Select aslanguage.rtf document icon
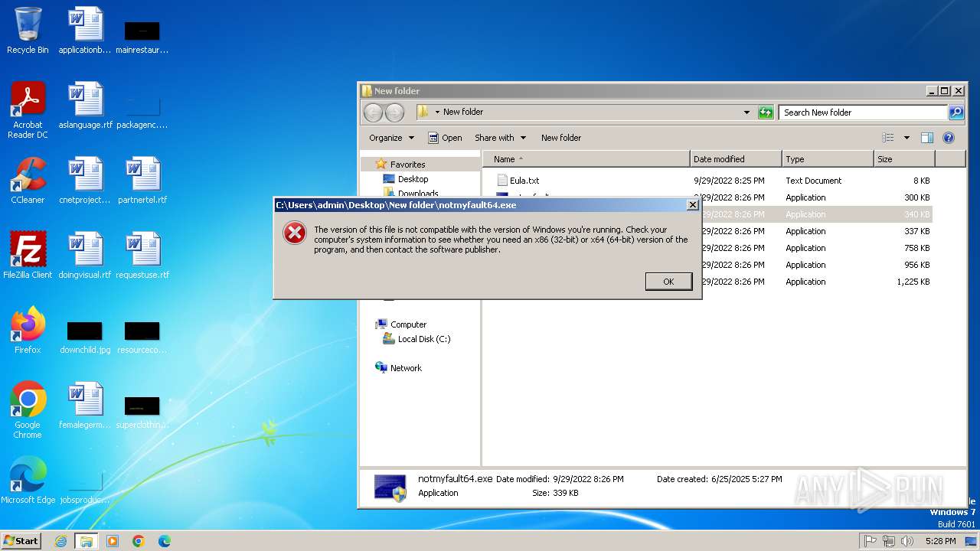 tap(85, 106)
